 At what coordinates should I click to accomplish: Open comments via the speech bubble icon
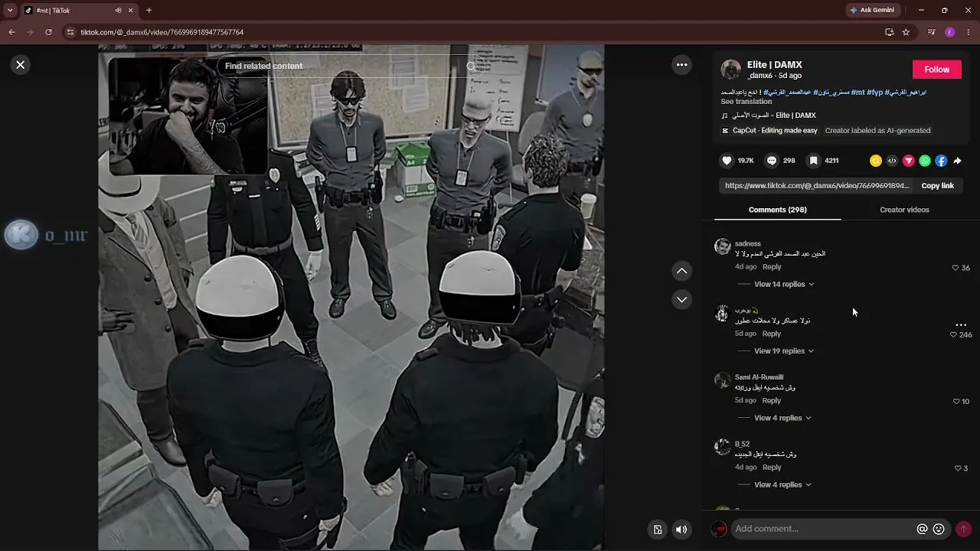[772, 161]
